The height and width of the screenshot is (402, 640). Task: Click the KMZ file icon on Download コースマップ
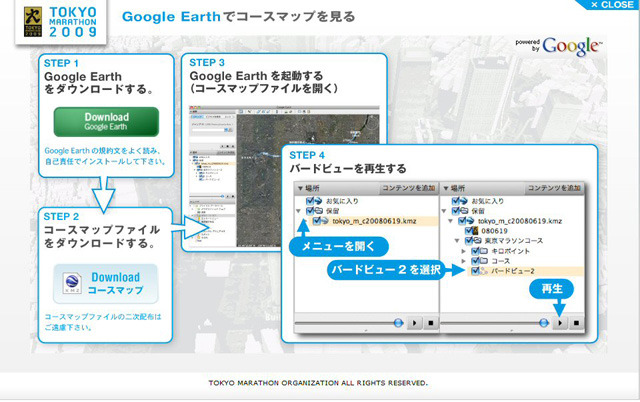pos(72,283)
